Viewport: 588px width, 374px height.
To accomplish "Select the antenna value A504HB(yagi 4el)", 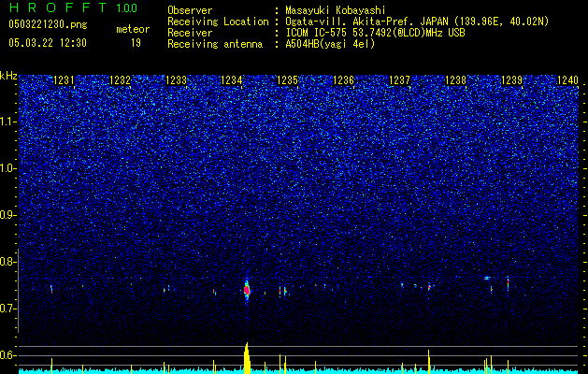I will click(x=330, y=44).
